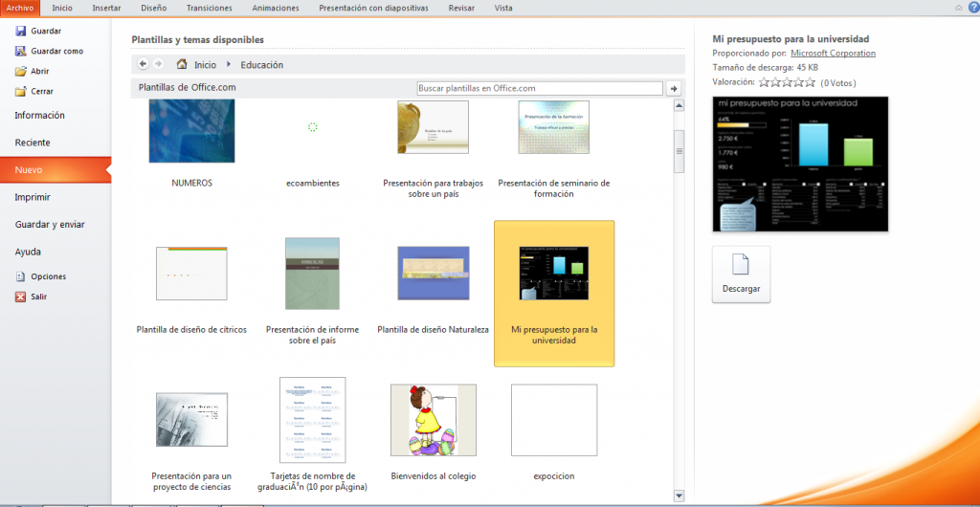Click the large budget preview image
The width and height of the screenshot is (980, 507).
pyautogui.click(x=800, y=165)
